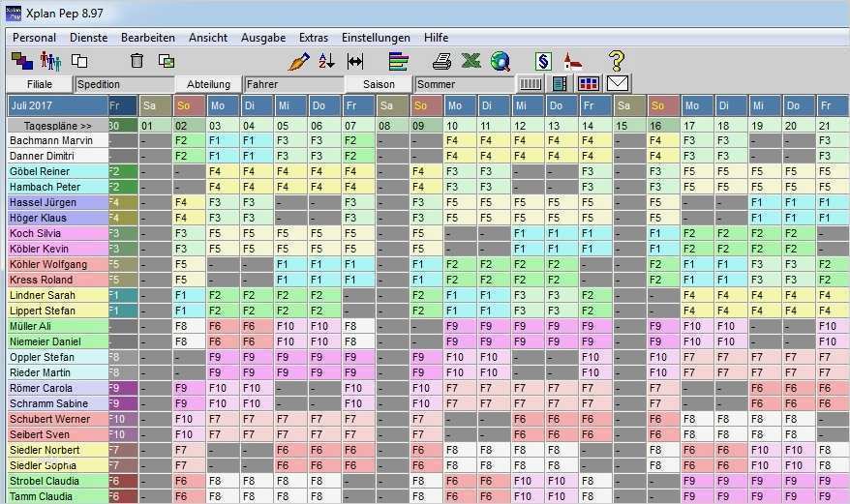
Task: Open the Personal menu
Action: tap(34, 38)
